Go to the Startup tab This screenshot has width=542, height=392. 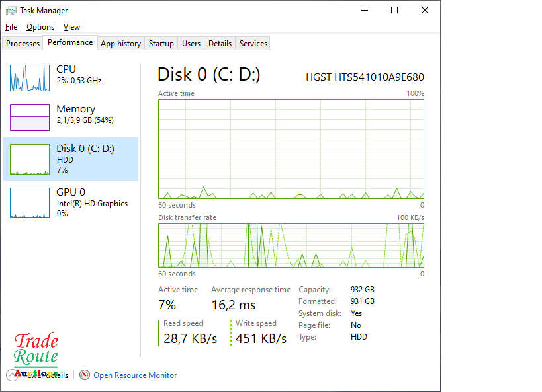[x=161, y=44]
